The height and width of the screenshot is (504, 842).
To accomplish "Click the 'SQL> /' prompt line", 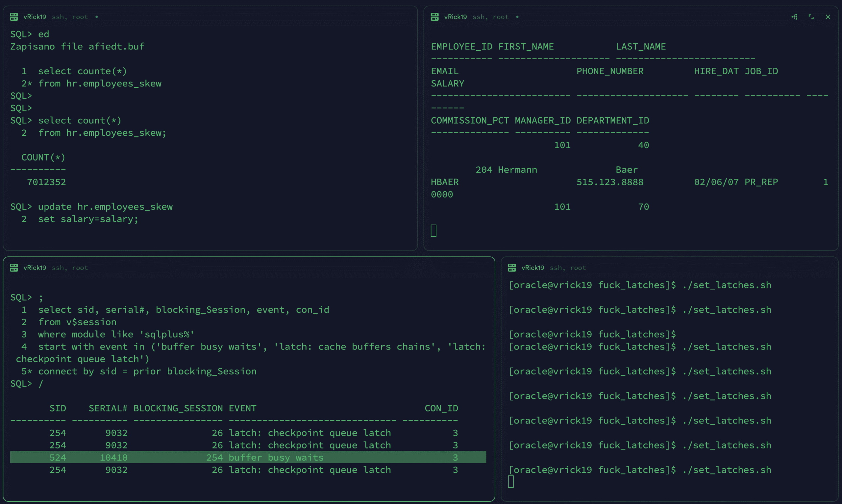I will 27,383.
